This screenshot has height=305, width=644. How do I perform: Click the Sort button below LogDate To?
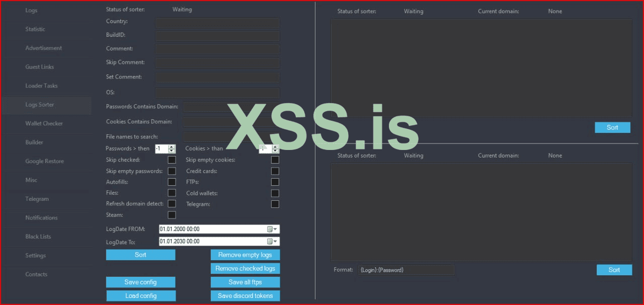[140, 255]
